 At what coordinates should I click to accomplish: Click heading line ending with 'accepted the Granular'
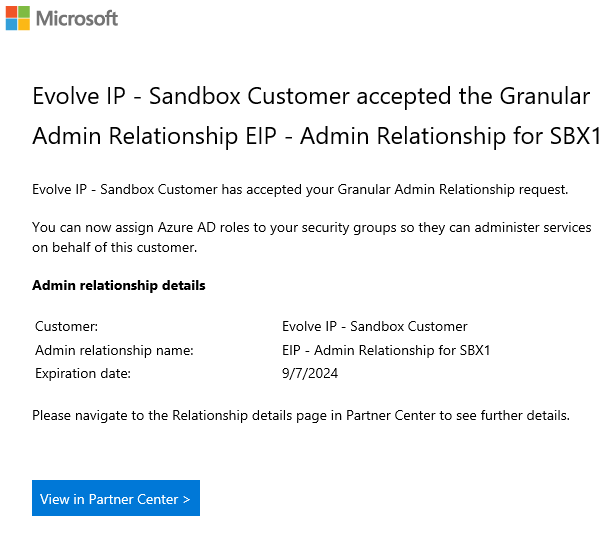pyautogui.click(x=310, y=96)
